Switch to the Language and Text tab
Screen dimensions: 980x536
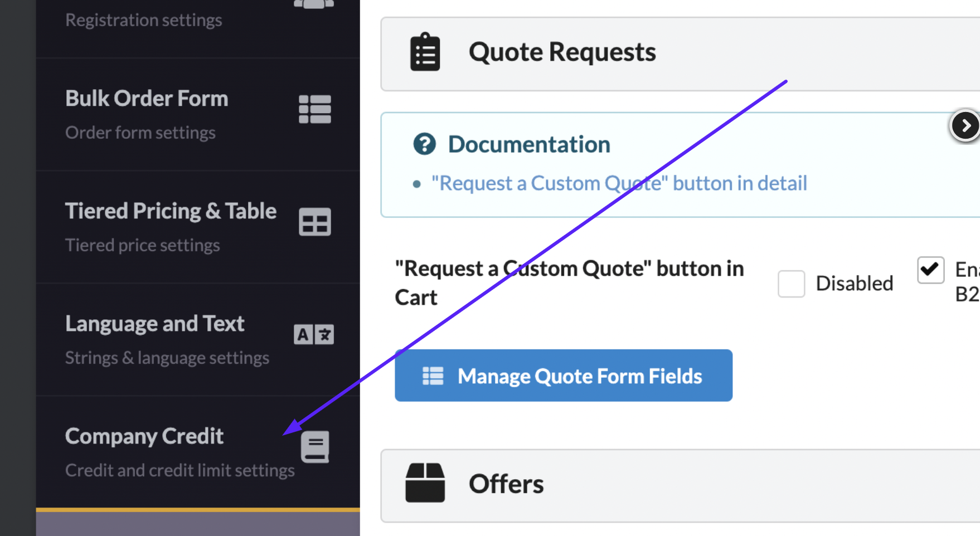click(198, 340)
